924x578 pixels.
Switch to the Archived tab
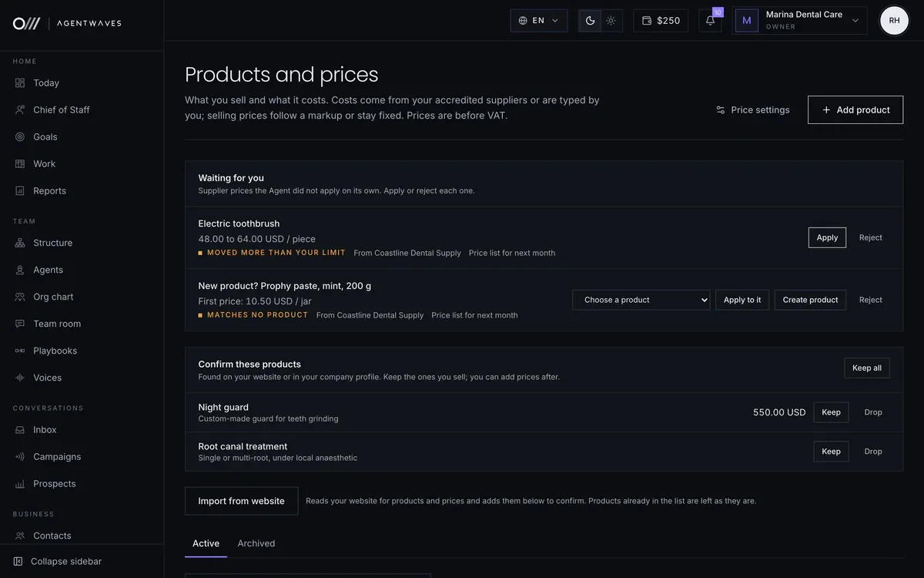256,543
